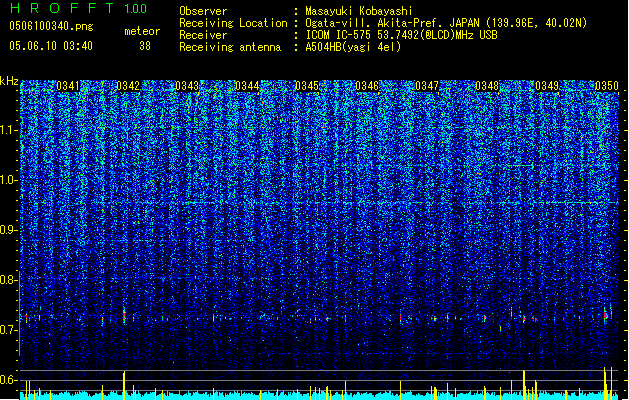Click observer name Masayuki Kobayashi
The width and height of the screenshot is (629, 400).
tap(359, 11)
